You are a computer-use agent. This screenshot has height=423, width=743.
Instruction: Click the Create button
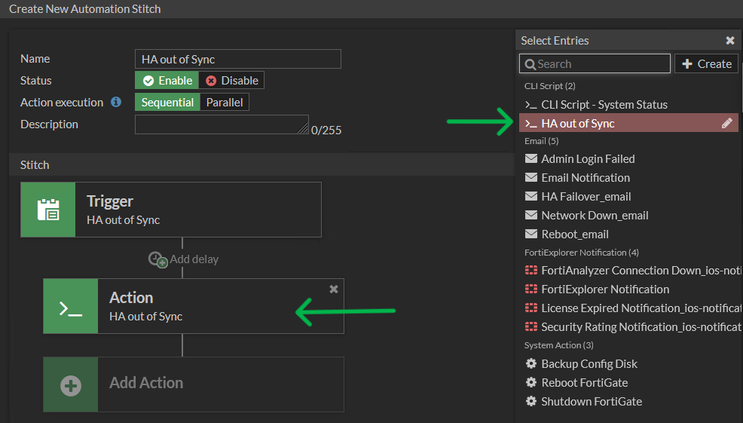(x=706, y=64)
